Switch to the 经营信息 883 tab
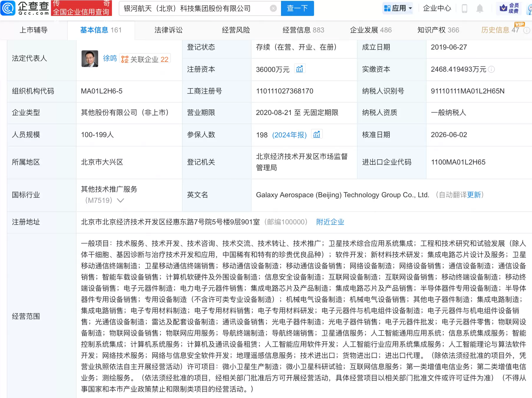Viewport: 532px width, 398px height. coord(303,30)
